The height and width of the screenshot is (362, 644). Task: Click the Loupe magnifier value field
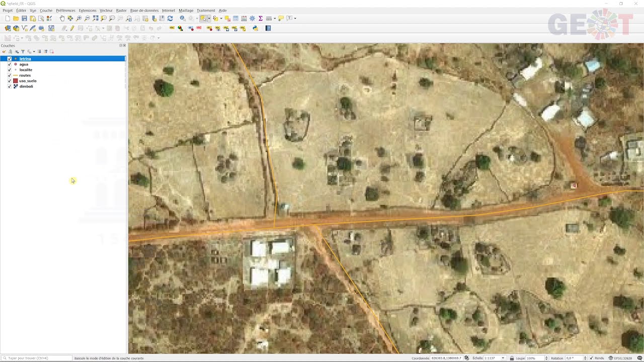click(535, 358)
